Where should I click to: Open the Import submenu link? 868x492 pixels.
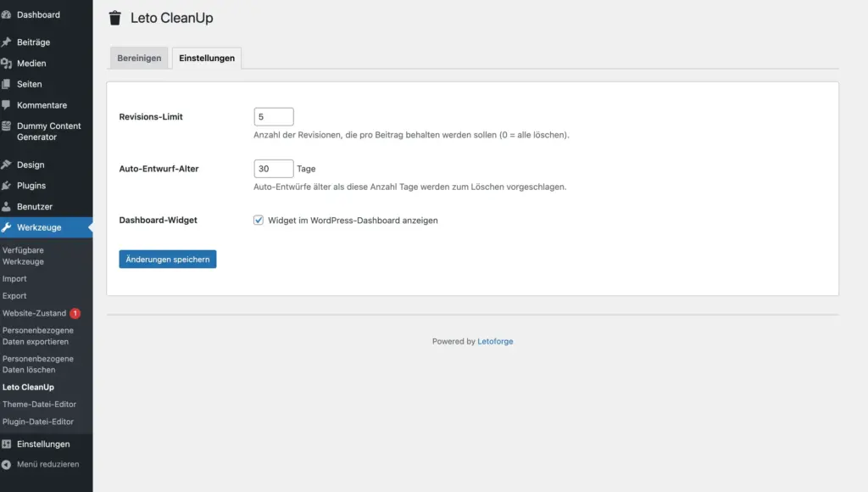(14, 279)
